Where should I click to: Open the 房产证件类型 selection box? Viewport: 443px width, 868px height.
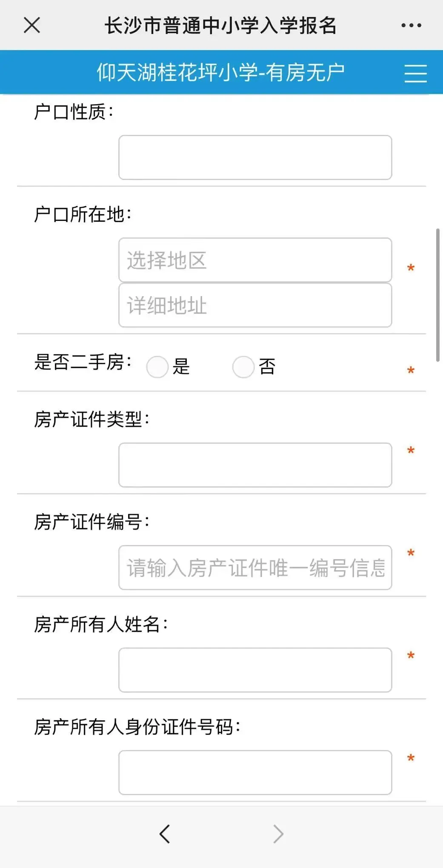click(255, 465)
